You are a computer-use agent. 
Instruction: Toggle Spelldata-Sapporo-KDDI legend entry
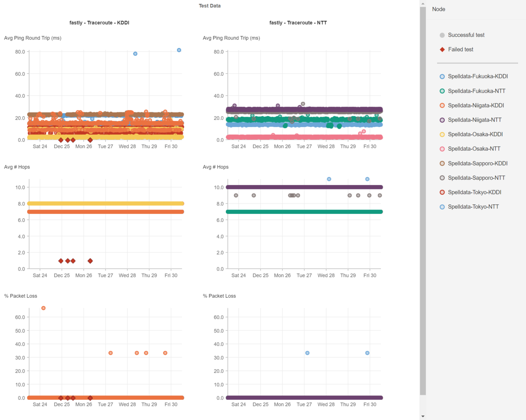coord(473,164)
